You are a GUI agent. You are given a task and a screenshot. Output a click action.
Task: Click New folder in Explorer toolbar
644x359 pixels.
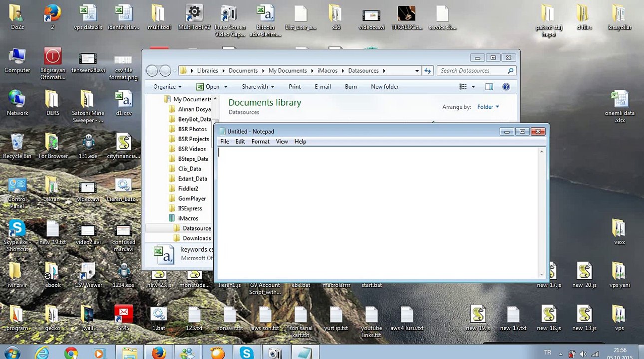click(384, 87)
